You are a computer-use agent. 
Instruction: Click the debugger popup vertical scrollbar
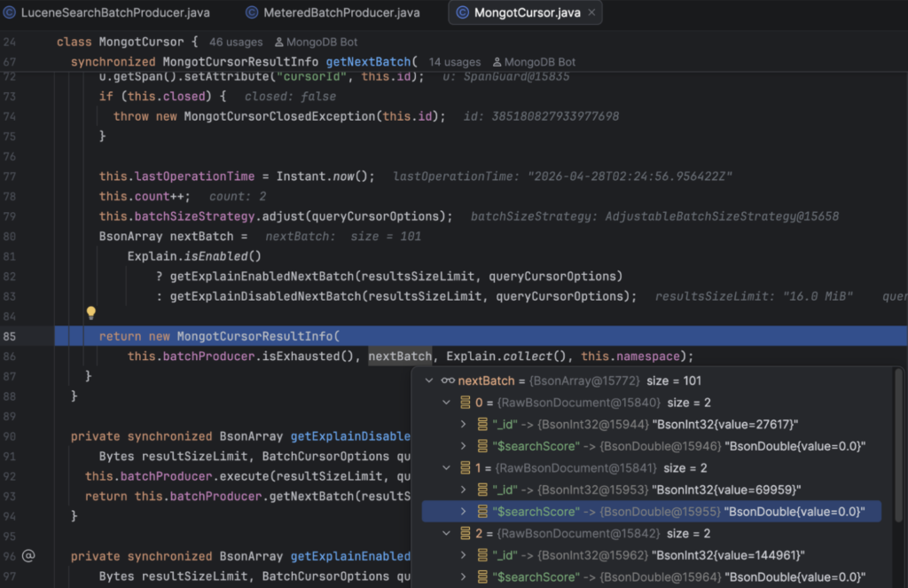[899, 445]
